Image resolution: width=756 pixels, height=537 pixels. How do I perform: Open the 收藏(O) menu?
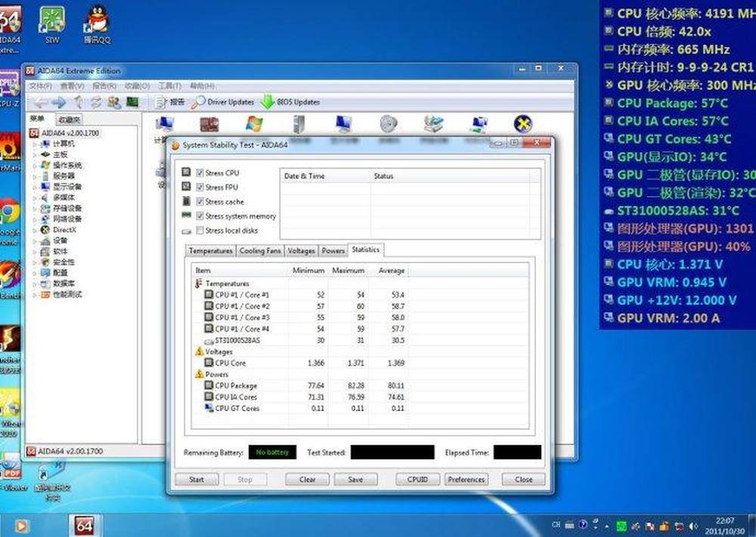point(137,86)
